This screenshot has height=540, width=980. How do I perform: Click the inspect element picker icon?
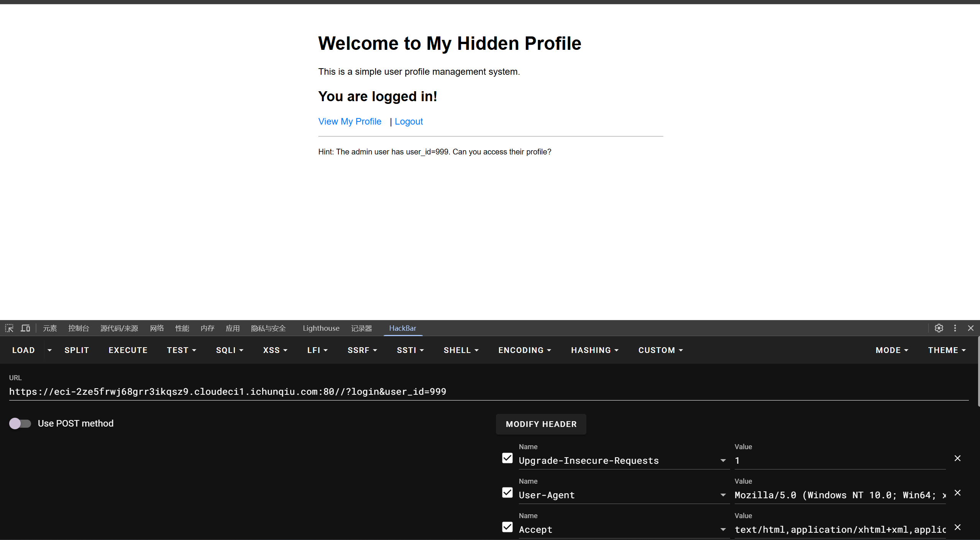coord(9,328)
